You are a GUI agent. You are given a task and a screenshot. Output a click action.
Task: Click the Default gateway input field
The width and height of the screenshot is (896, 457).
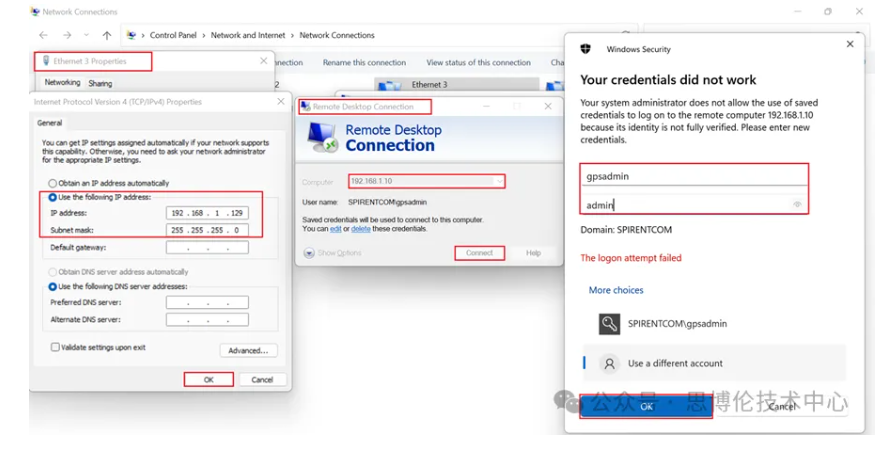click(207, 247)
